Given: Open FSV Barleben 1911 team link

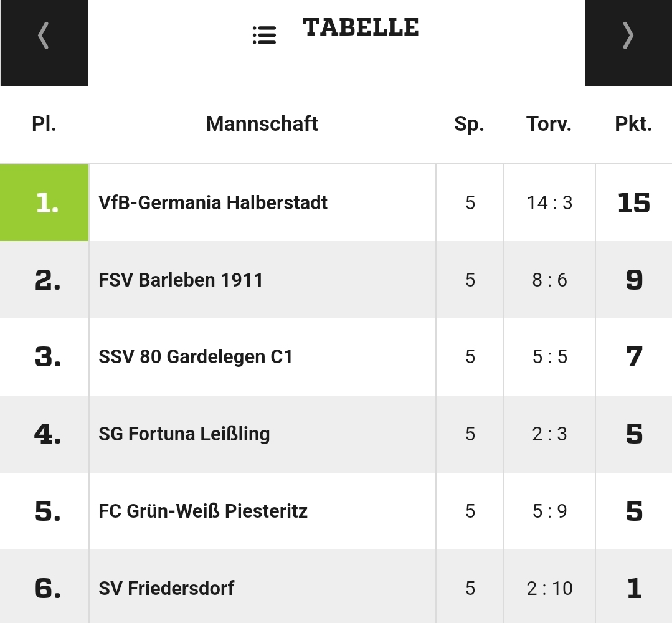Looking at the screenshot, I should (x=181, y=280).
